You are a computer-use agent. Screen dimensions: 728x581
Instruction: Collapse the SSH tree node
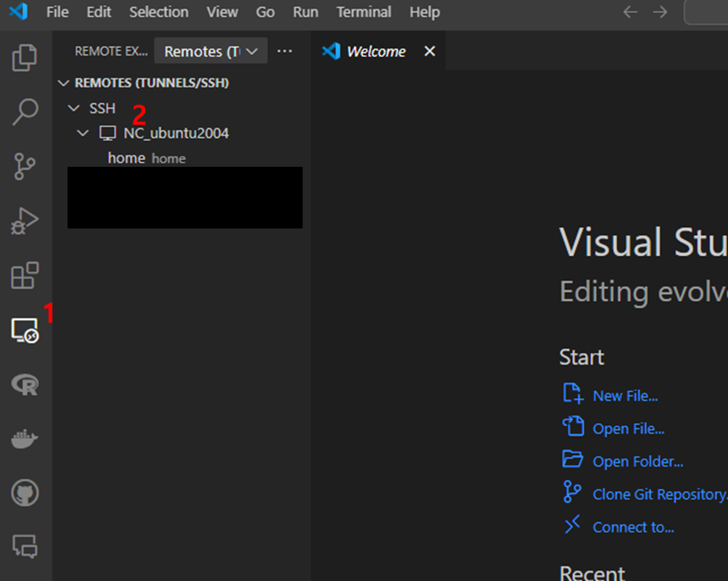pyautogui.click(x=73, y=108)
